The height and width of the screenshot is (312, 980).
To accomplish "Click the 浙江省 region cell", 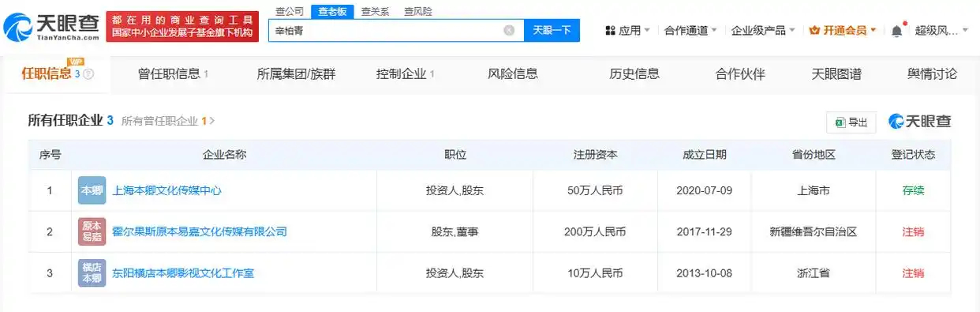I will [x=814, y=273].
